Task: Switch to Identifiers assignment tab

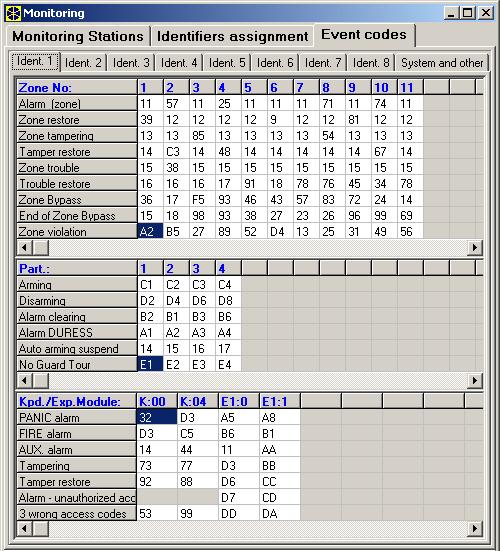Action: pyautogui.click(x=232, y=36)
